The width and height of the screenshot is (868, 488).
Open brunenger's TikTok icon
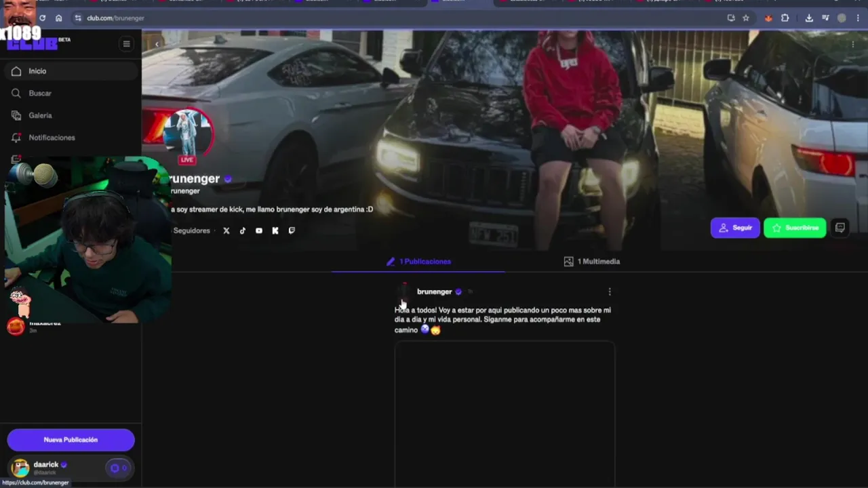(x=243, y=230)
